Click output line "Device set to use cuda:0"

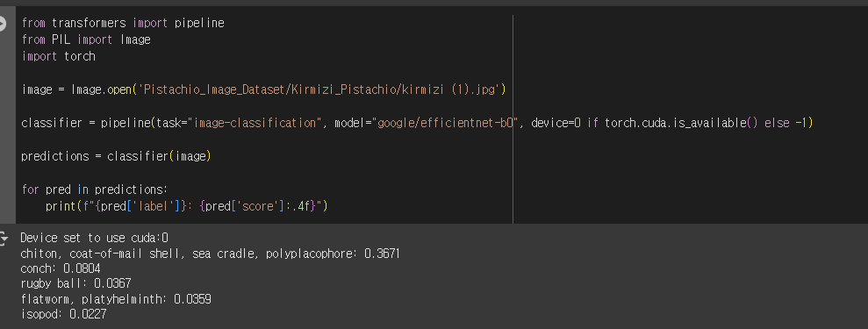(x=94, y=238)
